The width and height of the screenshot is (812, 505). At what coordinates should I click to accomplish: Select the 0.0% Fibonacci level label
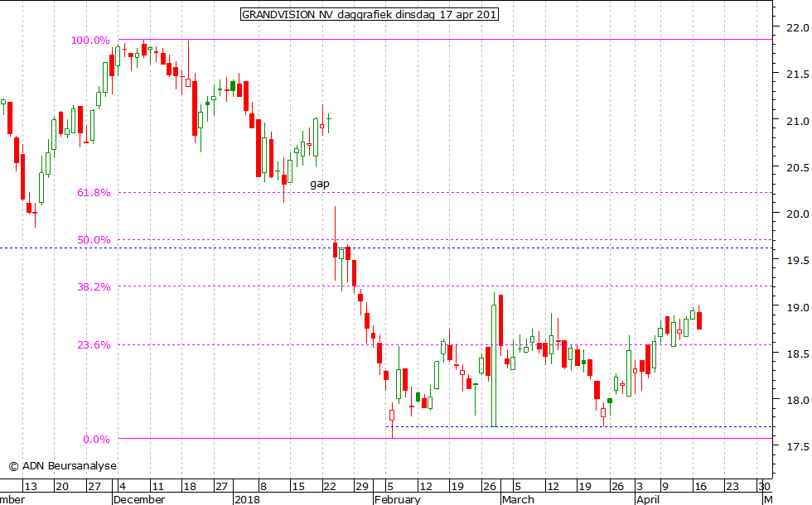point(96,440)
